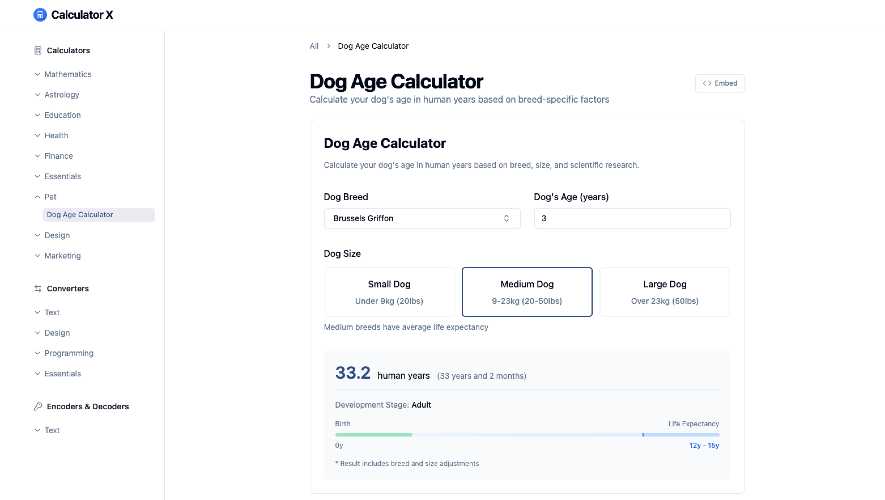The image size is (885, 500).
Task: Open Dog Age Calculator in sidebar
Action: (x=99, y=215)
